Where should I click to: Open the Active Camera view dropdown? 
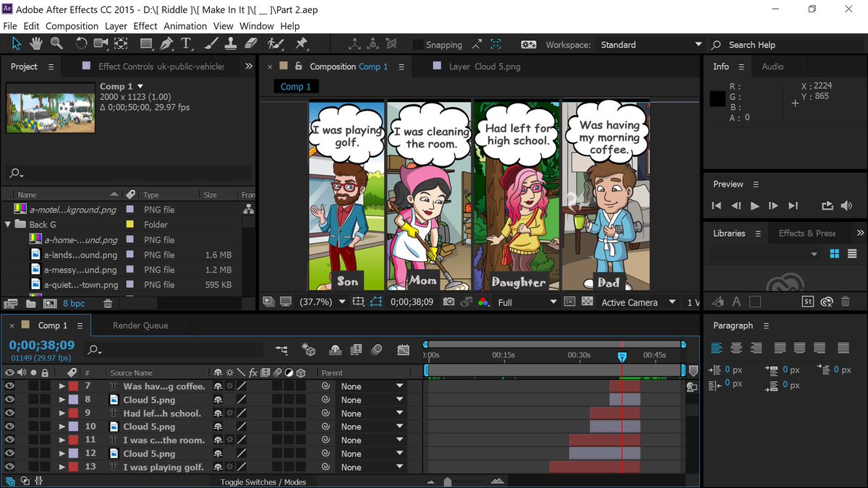coord(639,302)
